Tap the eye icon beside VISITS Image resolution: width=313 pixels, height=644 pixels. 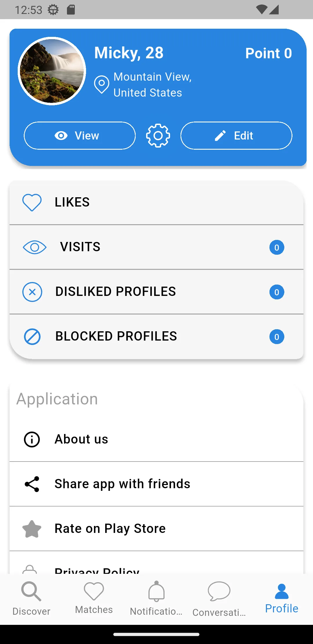click(x=34, y=247)
